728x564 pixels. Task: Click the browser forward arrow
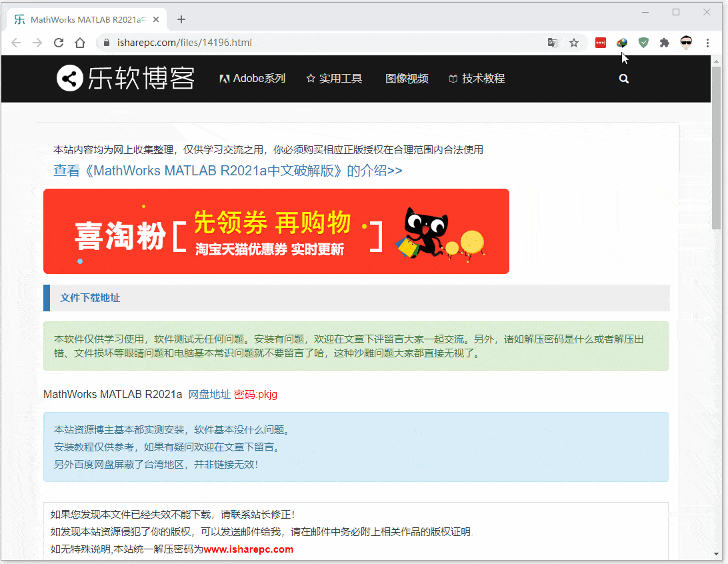(37, 43)
